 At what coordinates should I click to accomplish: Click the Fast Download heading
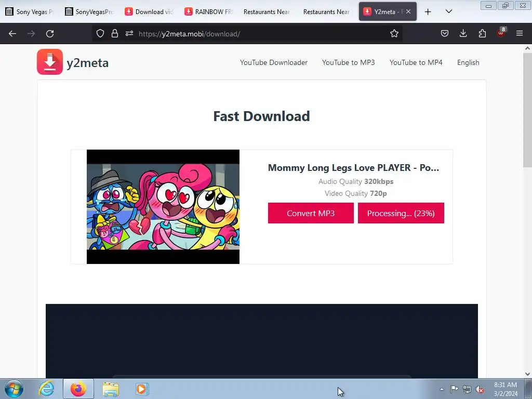point(261,116)
